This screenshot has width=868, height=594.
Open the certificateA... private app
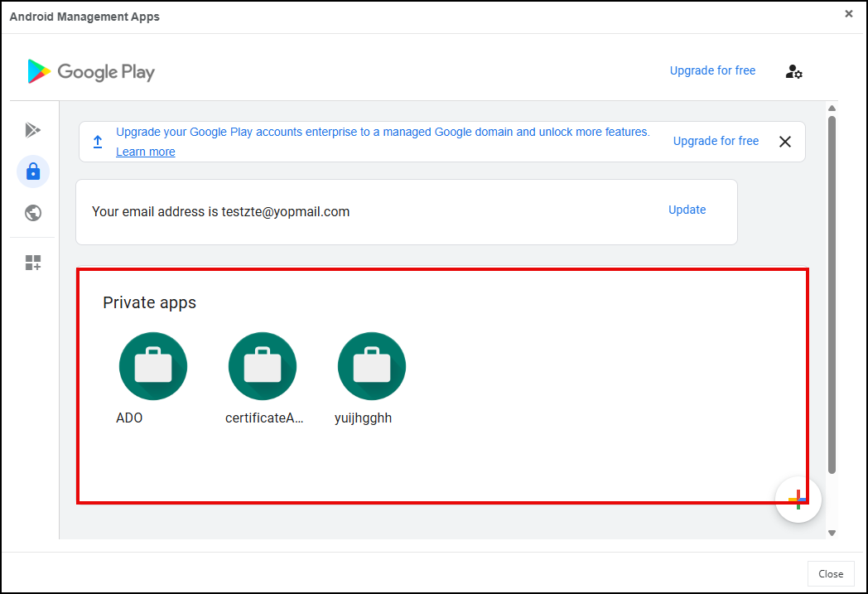tap(263, 367)
